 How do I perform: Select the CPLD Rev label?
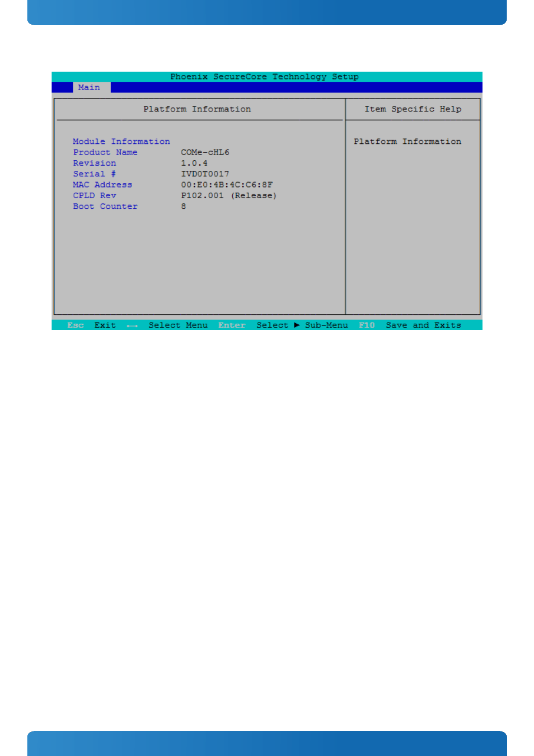tap(95, 195)
